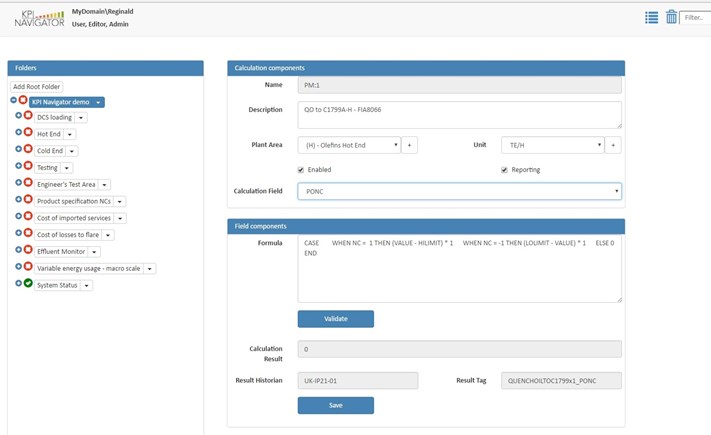Toggle the Reporting checkbox
711x435 pixels.
(x=504, y=170)
